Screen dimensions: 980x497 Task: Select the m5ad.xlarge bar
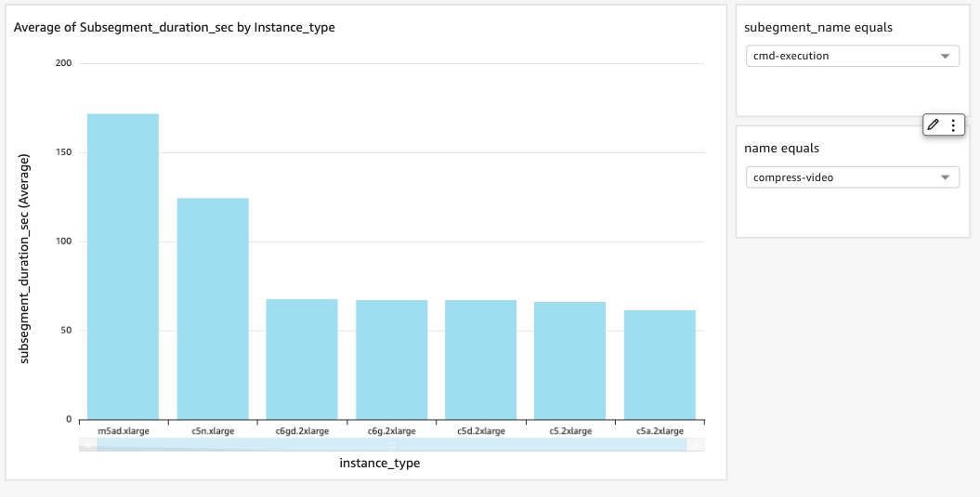[123, 267]
